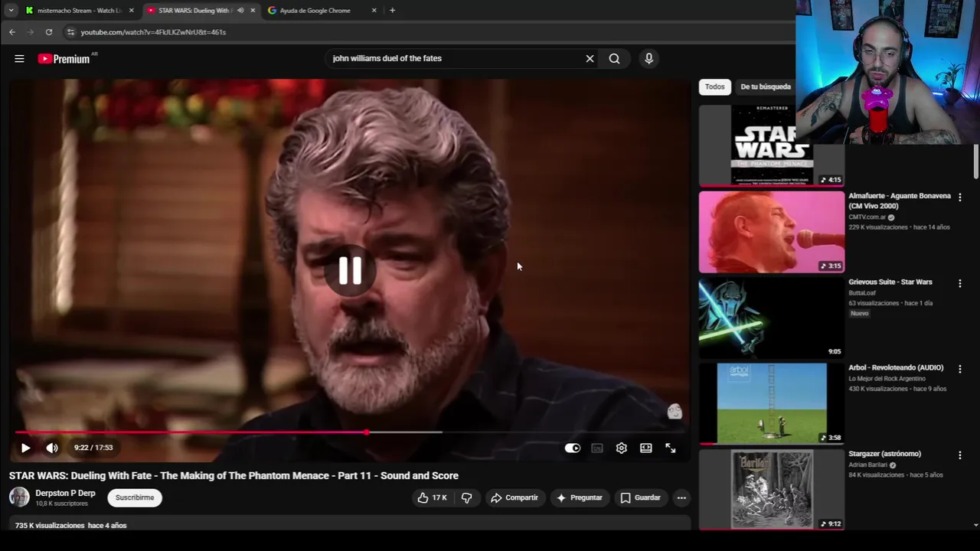Select the De tu búsqueda filter chip
Image resolution: width=980 pixels, height=551 pixels.
click(766, 86)
